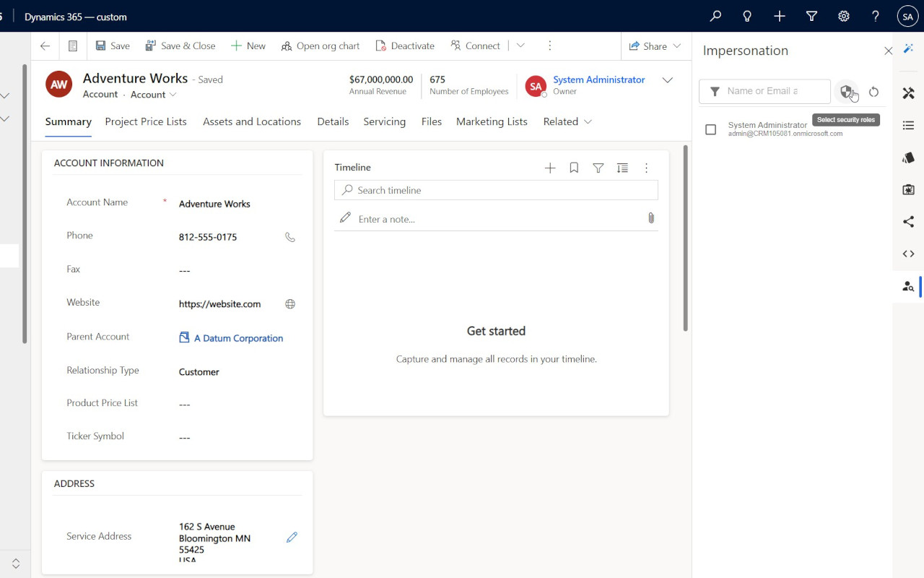Save the account record
The height and width of the screenshot is (578, 924).
113,46
